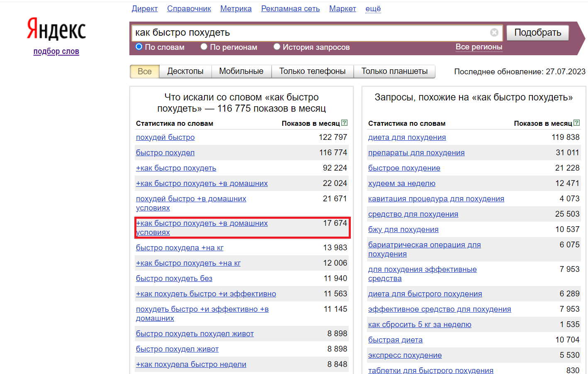Click the '92 224' impressions value

(335, 168)
